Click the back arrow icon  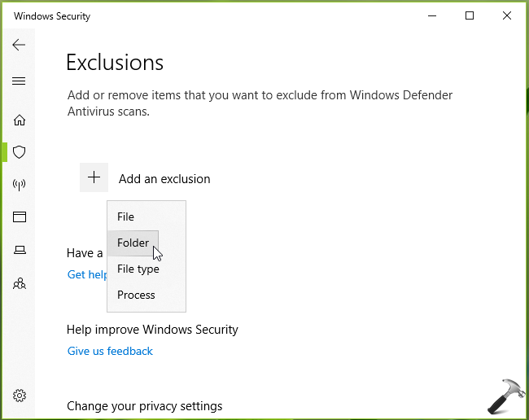click(19, 45)
